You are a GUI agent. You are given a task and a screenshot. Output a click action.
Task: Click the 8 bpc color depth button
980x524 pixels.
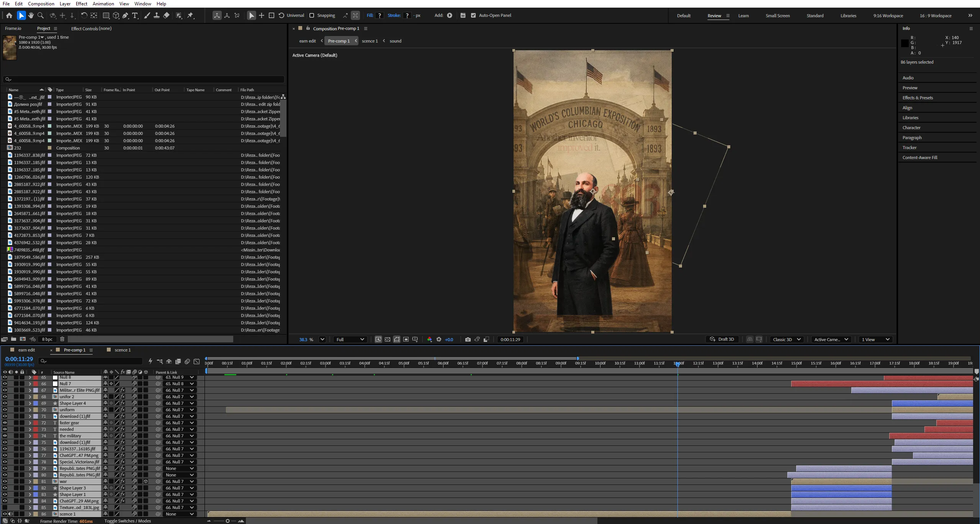pos(47,339)
